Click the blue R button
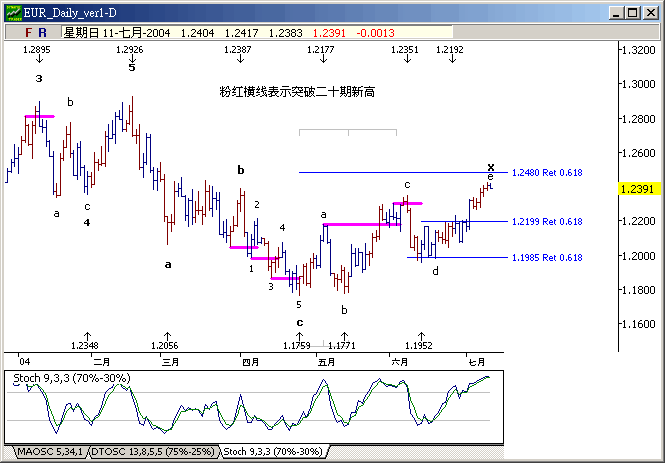 click(x=42, y=33)
